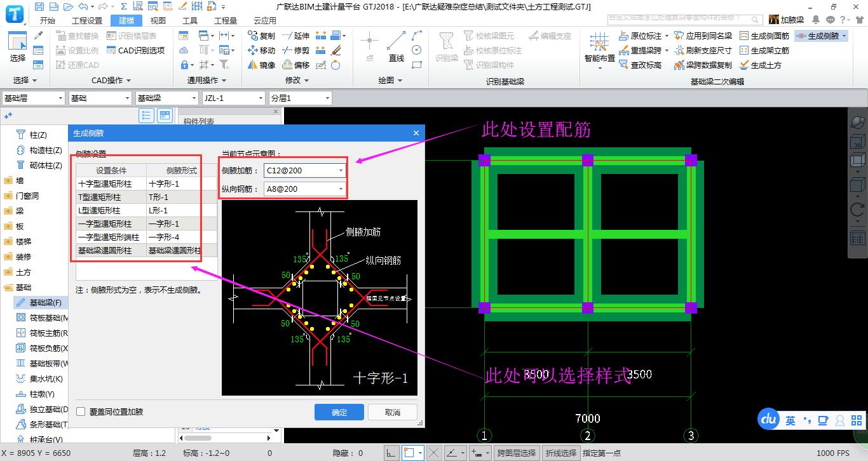Switch to 开始 ribbon tab
This screenshot has width=868, height=461.
click(48, 20)
